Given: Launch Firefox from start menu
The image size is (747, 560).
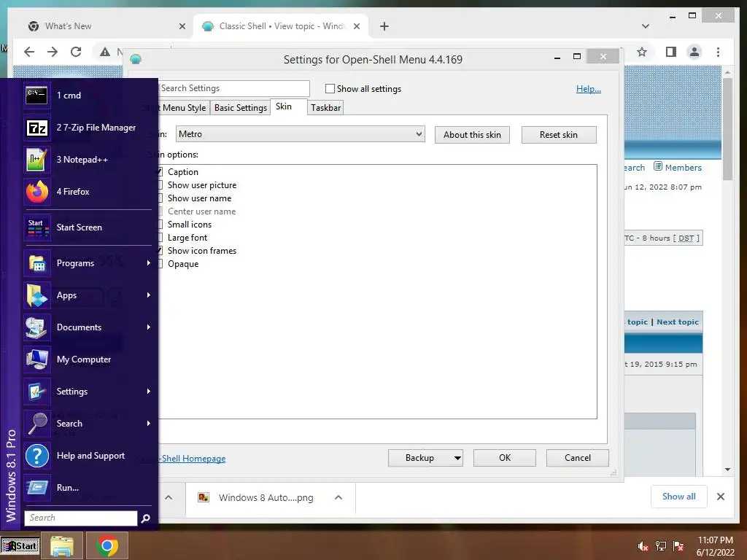Looking at the screenshot, I should pos(36,192).
